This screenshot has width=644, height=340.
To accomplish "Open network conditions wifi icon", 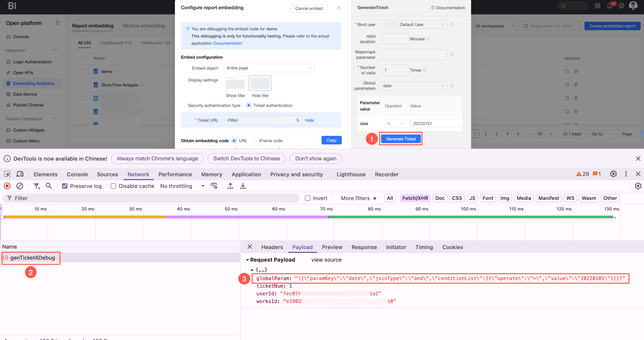I will tap(214, 186).
